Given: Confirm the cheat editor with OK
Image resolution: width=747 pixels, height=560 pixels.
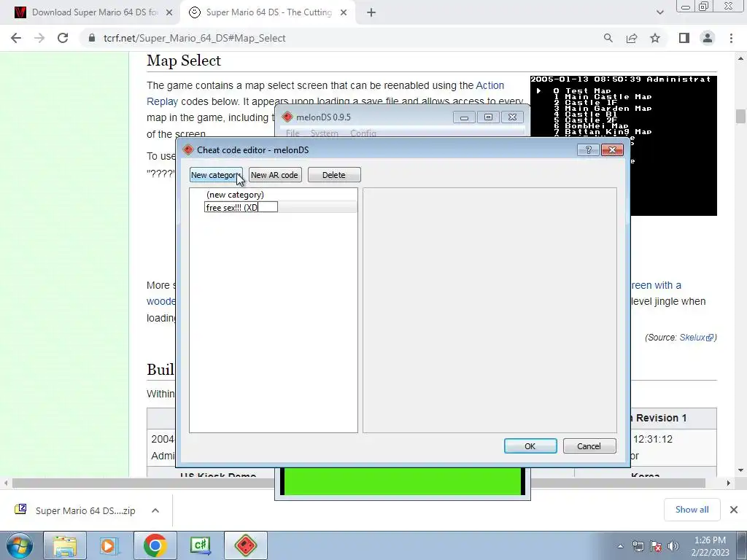Looking at the screenshot, I should pos(530,446).
